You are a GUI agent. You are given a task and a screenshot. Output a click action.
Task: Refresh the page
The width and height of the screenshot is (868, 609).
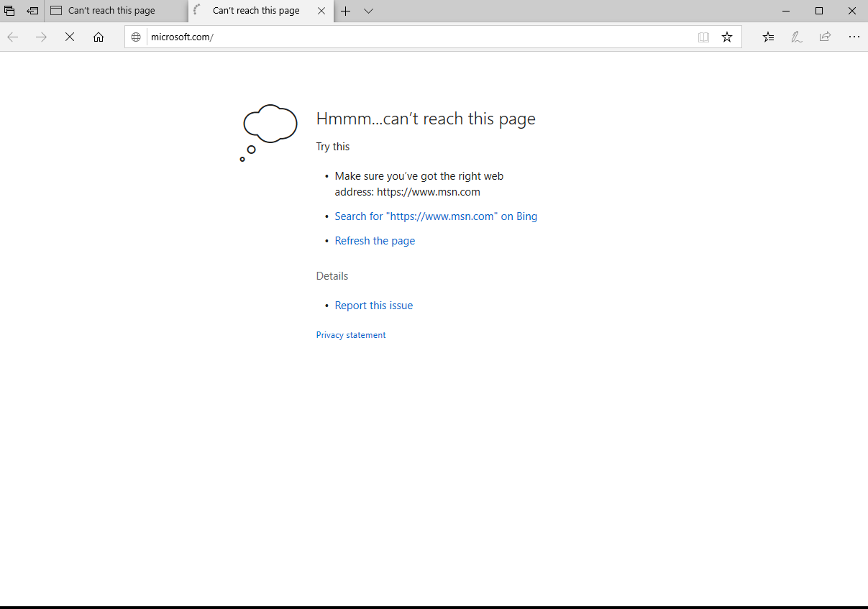click(375, 240)
